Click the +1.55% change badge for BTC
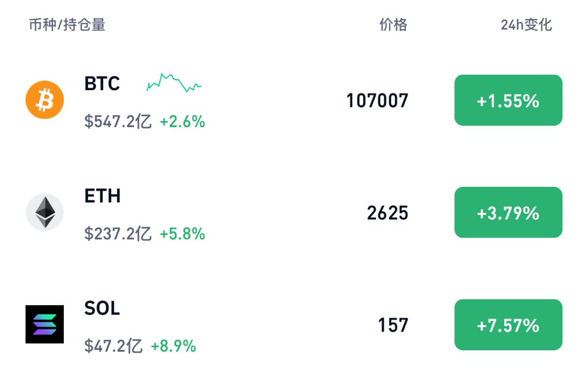 pos(508,100)
